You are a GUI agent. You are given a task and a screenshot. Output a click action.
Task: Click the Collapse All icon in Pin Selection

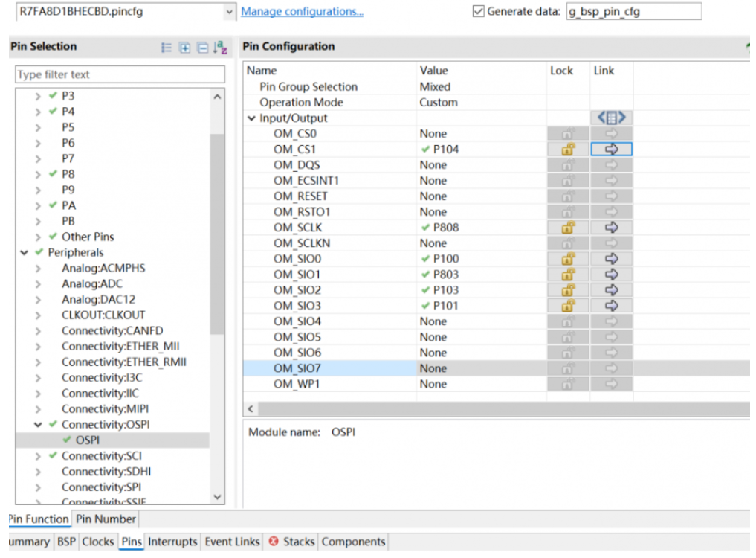202,48
